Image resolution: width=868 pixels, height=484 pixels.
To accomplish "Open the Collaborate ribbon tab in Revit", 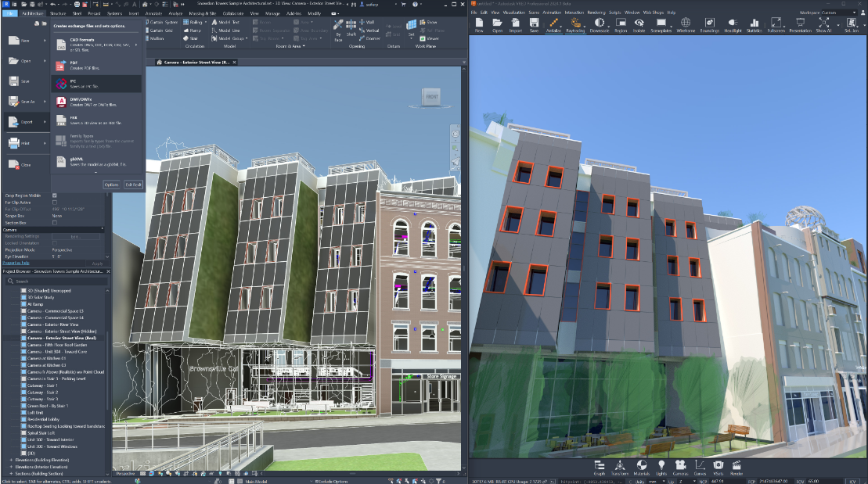I will coord(233,13).
